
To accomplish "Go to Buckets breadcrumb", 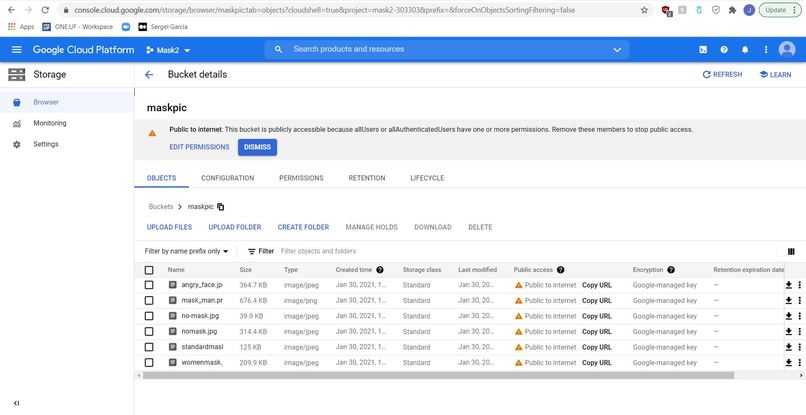I will (x=161, y=207).
